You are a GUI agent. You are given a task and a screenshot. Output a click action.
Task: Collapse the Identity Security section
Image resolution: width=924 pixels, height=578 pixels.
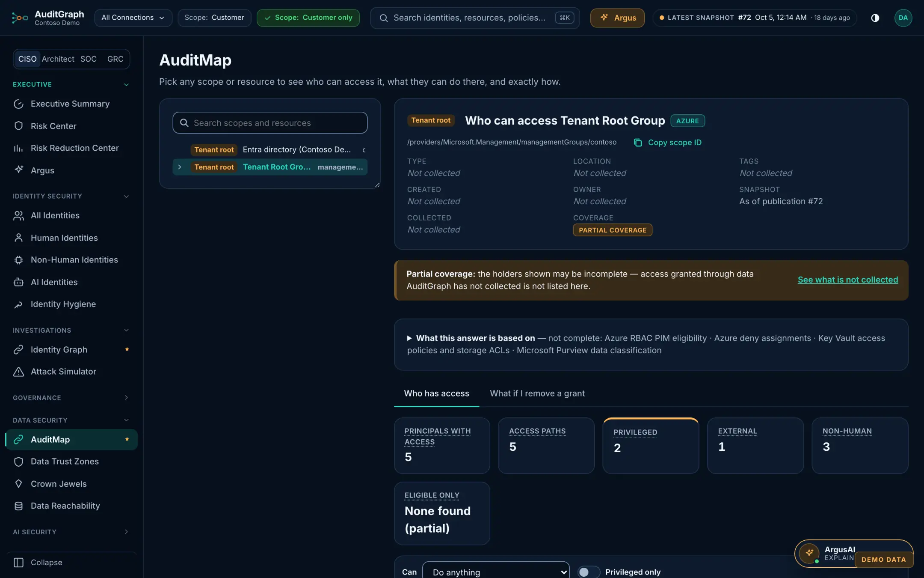(126, 196)
